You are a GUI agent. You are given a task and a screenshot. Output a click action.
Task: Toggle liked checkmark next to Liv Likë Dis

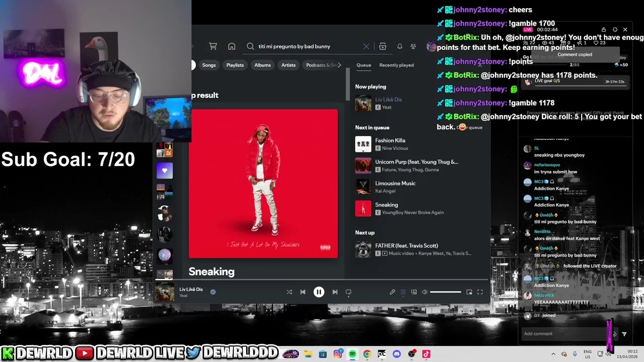[x=213, y=292]
